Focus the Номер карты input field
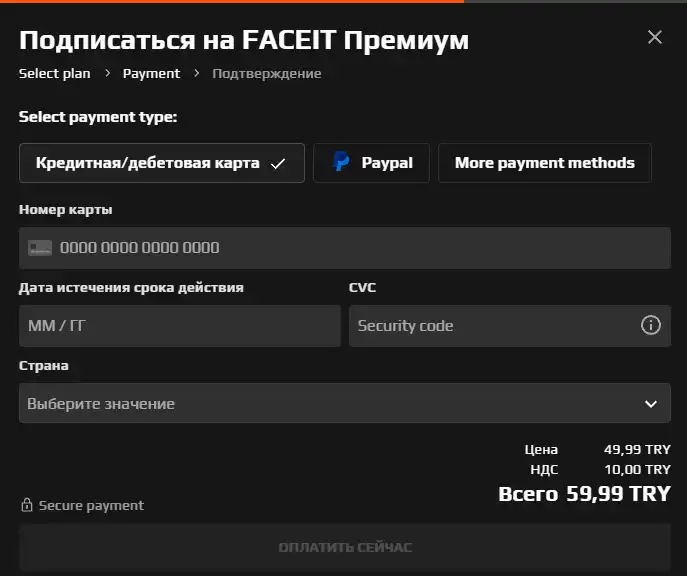 (x=345, y=248)
